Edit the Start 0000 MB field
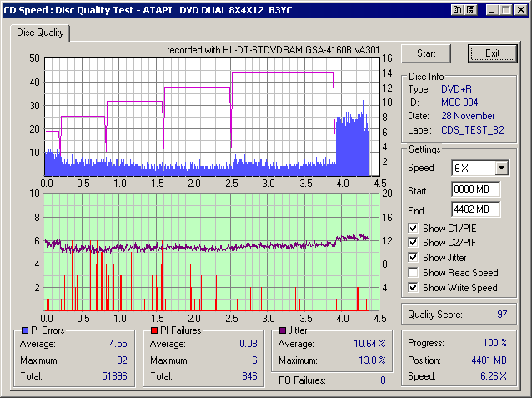The image size is (532, 398). click(x=475, y=189)
